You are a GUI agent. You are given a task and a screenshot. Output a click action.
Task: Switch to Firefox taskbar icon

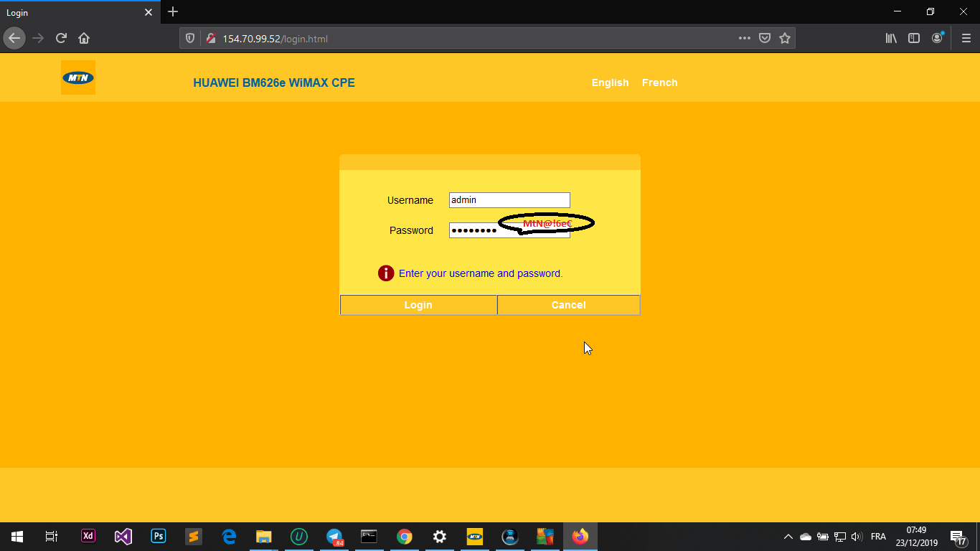tap(580, 537)
